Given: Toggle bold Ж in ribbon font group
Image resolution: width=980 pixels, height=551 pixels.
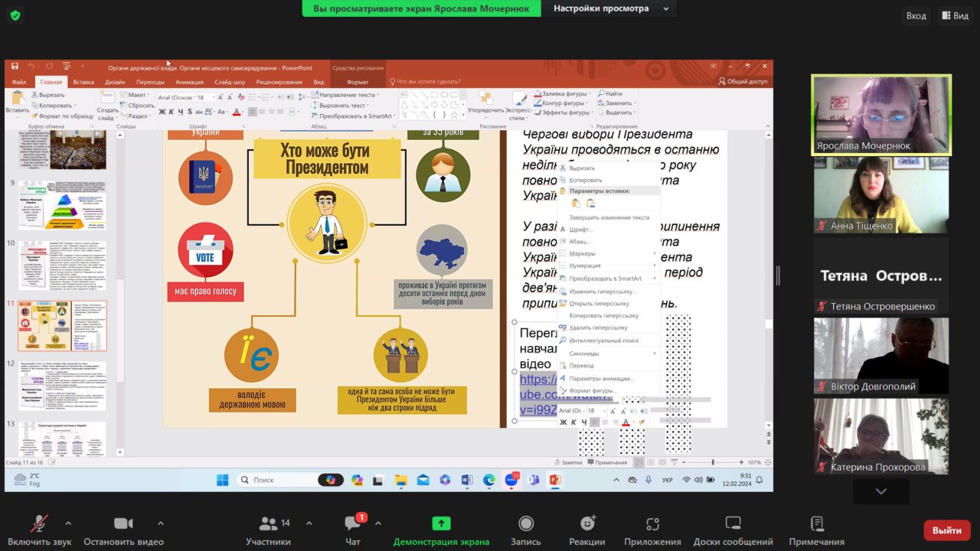Looking at the screenshot, I should coord(162,112).
